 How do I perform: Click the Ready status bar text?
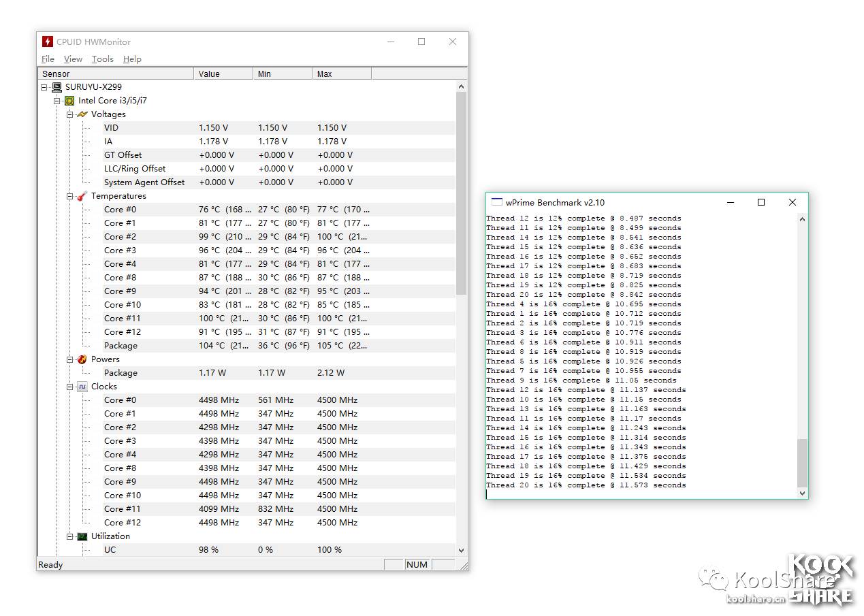pyautogui.click(x=51, y=565)
